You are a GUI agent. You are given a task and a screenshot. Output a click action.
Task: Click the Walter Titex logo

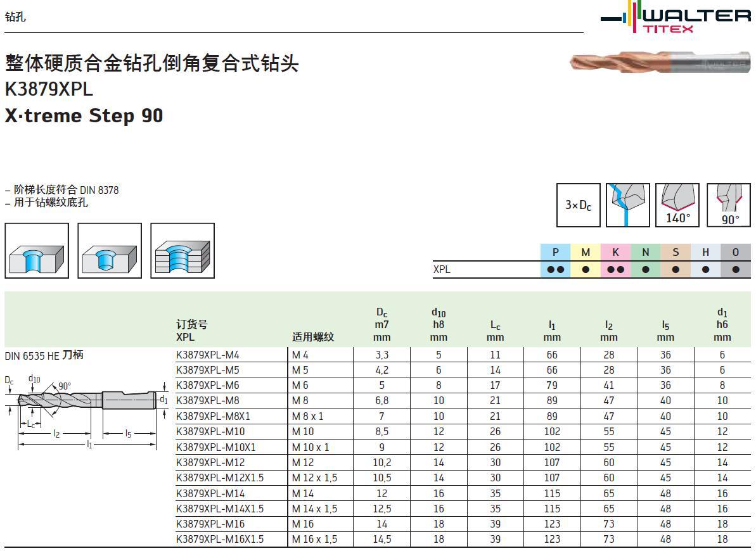pos(676,17)
